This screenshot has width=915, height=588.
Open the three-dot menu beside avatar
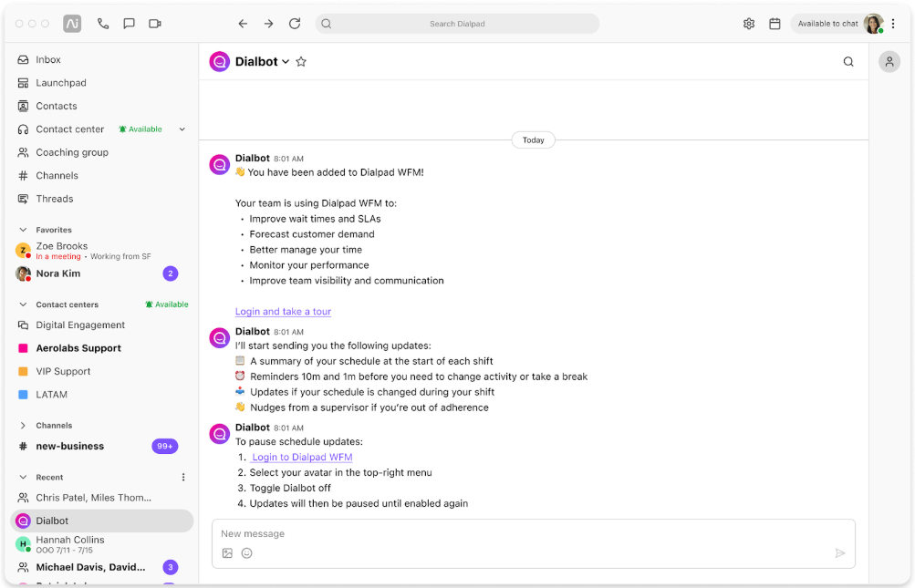893,24
